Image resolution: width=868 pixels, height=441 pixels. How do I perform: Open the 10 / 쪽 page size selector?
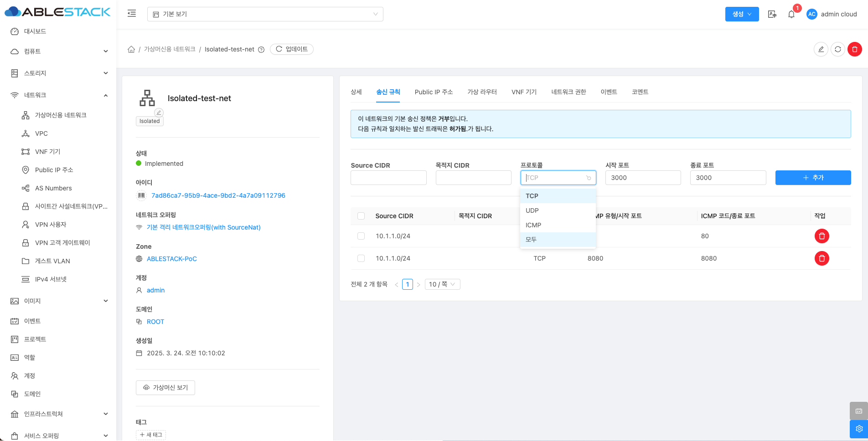442,284
